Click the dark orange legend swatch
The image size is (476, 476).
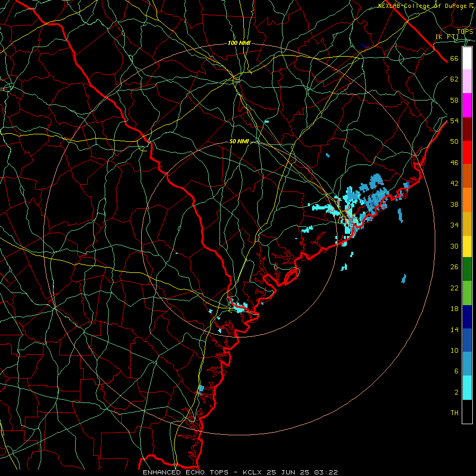coord(467,176)
